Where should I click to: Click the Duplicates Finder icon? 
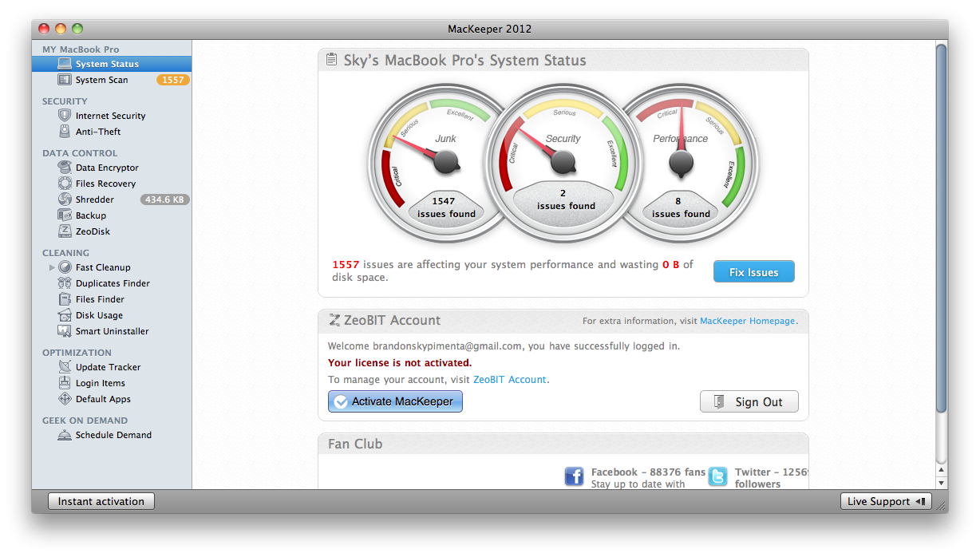(65, 283)
